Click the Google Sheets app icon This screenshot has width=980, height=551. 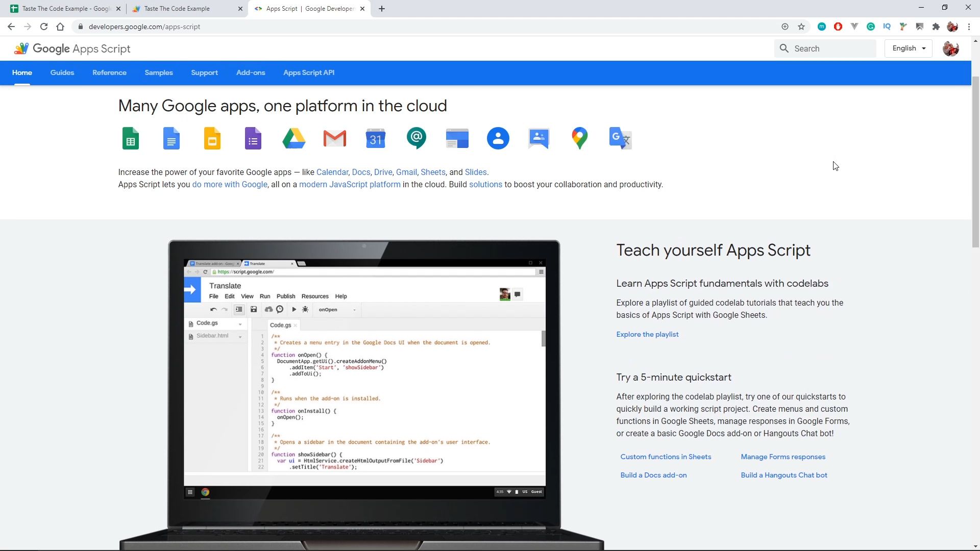[x=131, y=138]
